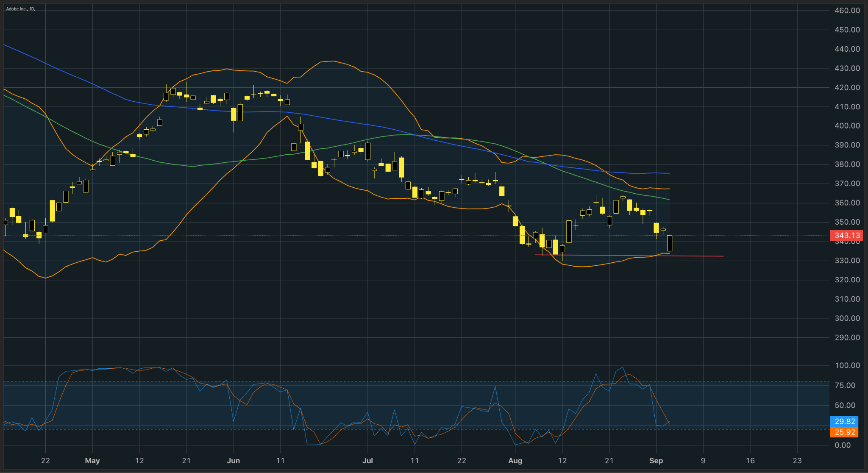Image resolution: width=868 pixels, height=473 pixels.
Task: Select the red current price tag 343.13
Action: [x=847, y=235]
